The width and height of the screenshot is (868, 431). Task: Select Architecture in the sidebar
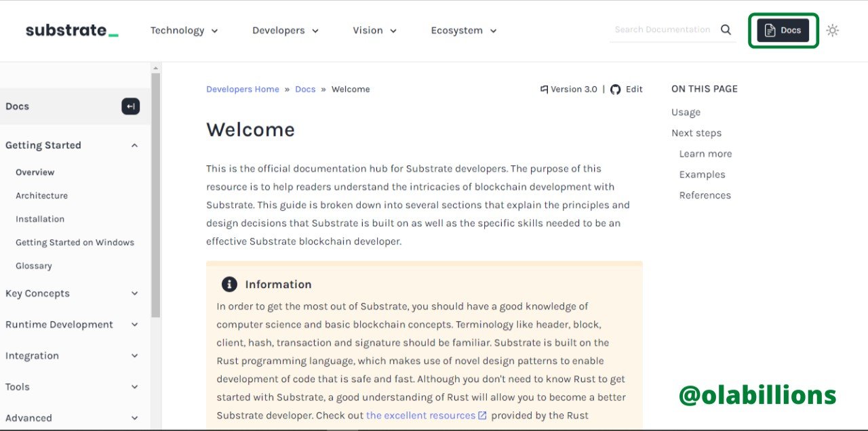pyautogui.click(x=42, y=196)
